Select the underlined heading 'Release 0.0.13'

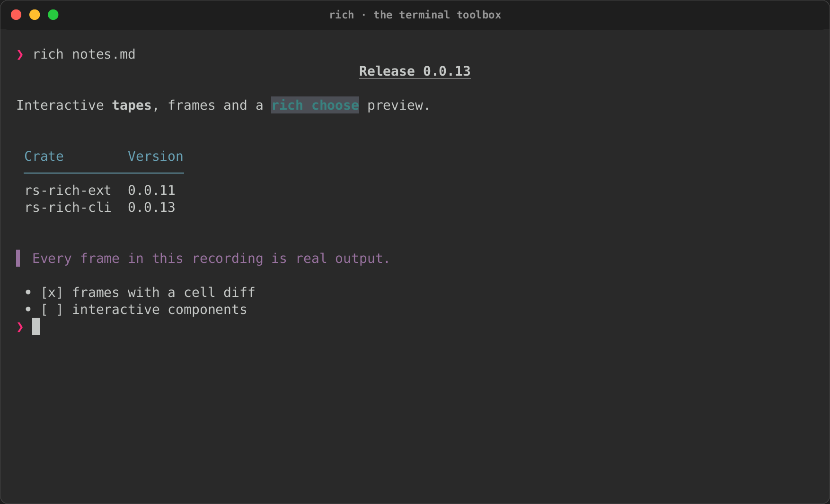pyautogui.click(x=415, y=71)
